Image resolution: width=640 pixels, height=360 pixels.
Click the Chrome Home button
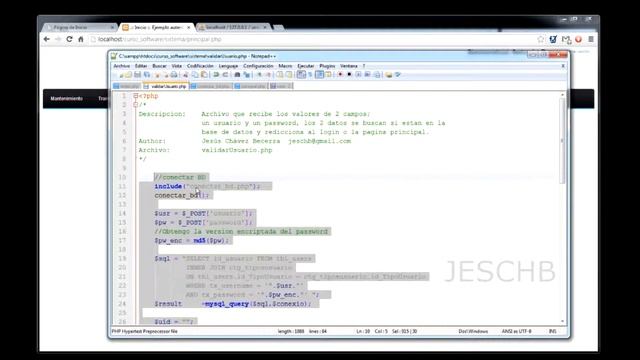point(81,39)
